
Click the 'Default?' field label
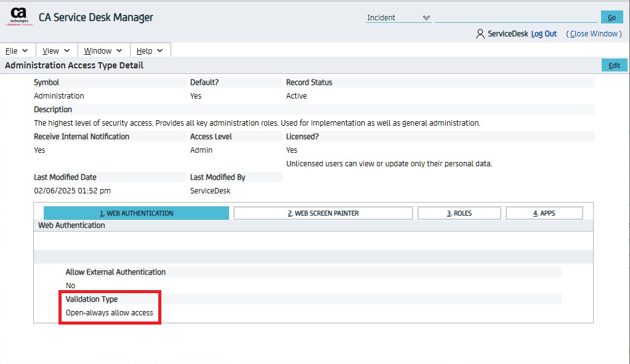pyautogui.click(x=204, y=83)
